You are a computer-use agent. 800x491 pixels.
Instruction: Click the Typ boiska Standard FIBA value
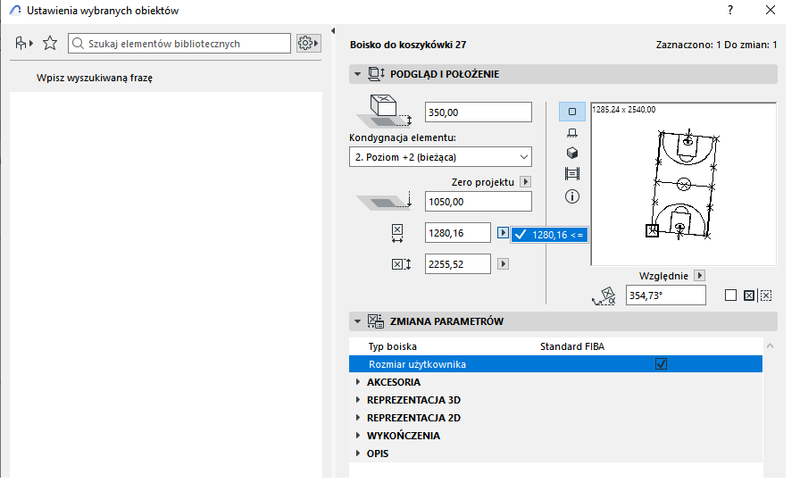[x=572, y=347]
